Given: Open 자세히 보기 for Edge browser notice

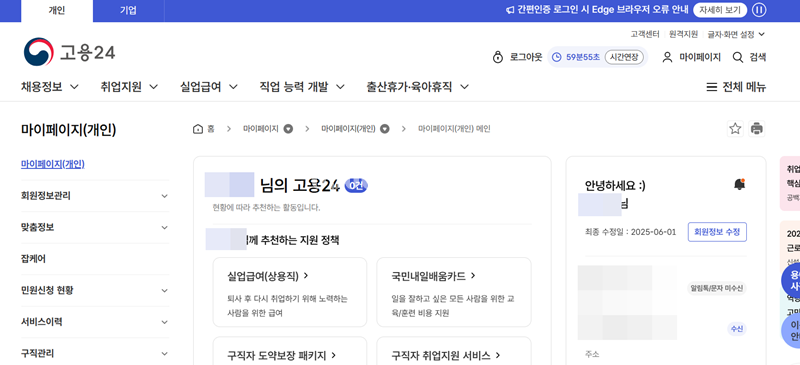Looking at the screenshot, I should tap(720, 10).
